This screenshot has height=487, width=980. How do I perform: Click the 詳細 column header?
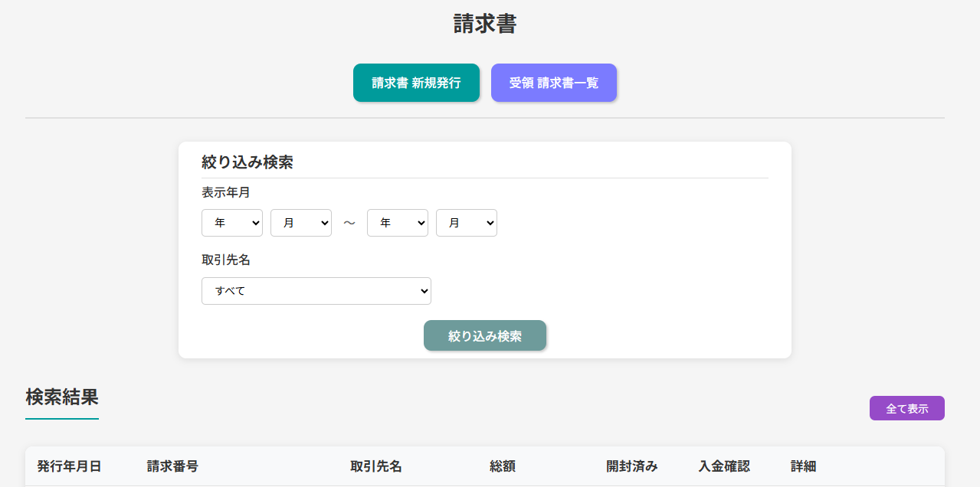click(804, 466)
